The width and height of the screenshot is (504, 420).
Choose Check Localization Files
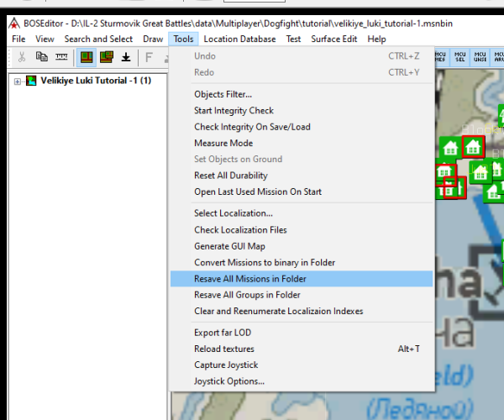[302, 230]
